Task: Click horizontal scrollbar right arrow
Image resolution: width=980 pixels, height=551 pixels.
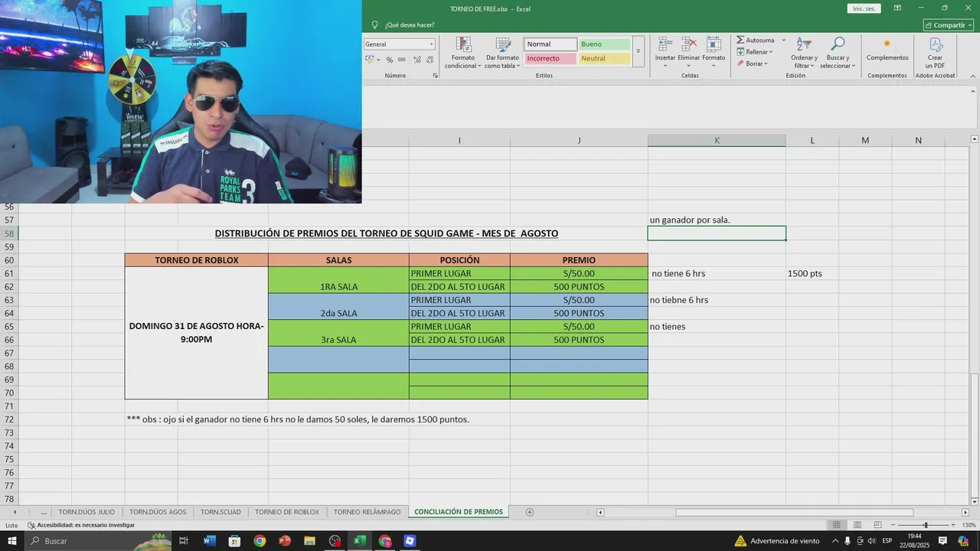Action: pos(965,512)
